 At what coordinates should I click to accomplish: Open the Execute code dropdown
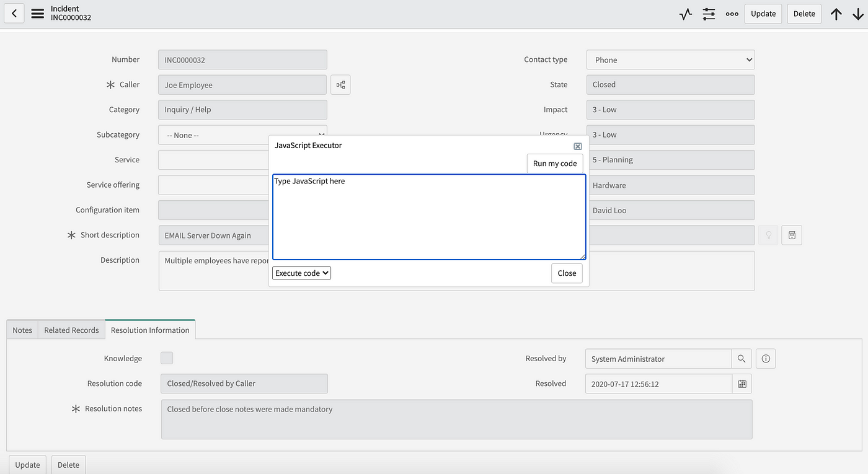(301, 273)
